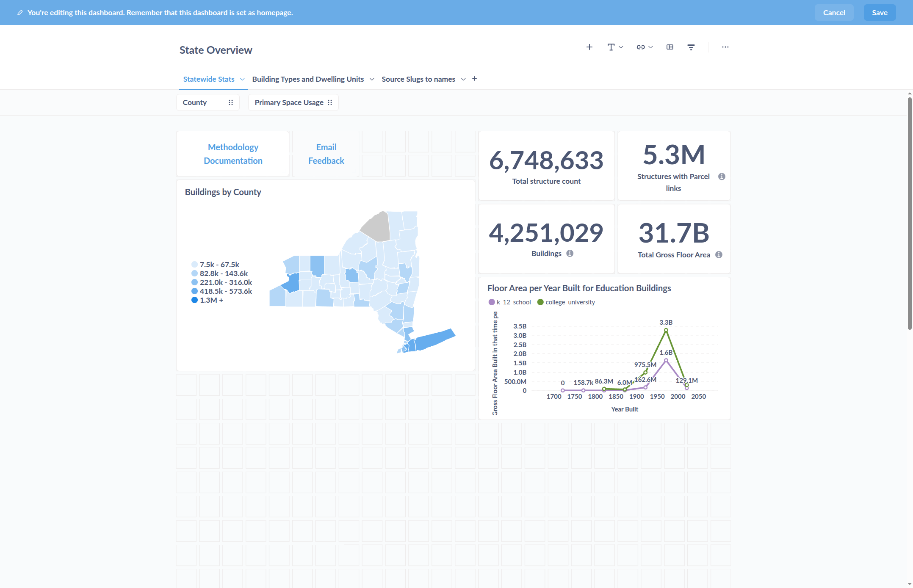
Task: Click the plus icon to add a new tab
Action: coord(474,79)
